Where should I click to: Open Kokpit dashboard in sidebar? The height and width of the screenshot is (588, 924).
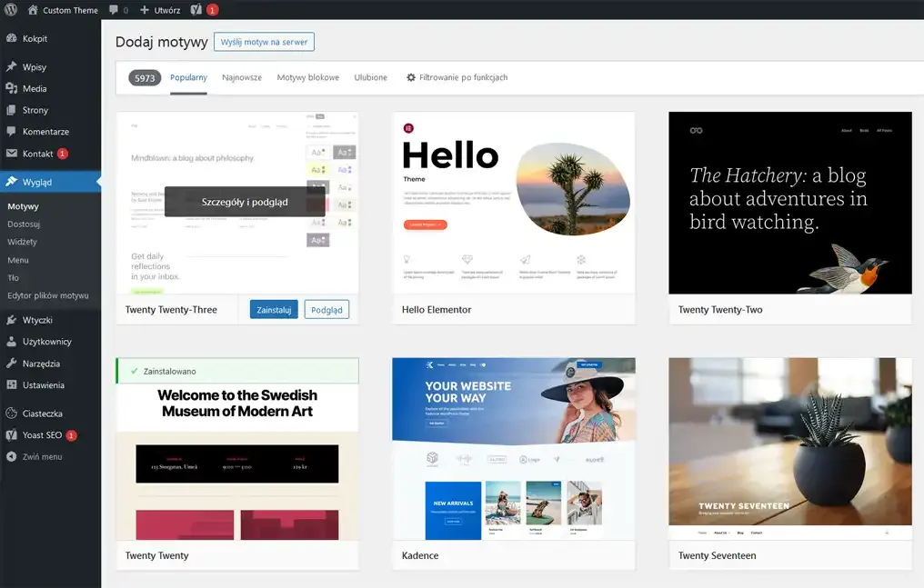tap(35, 39)
